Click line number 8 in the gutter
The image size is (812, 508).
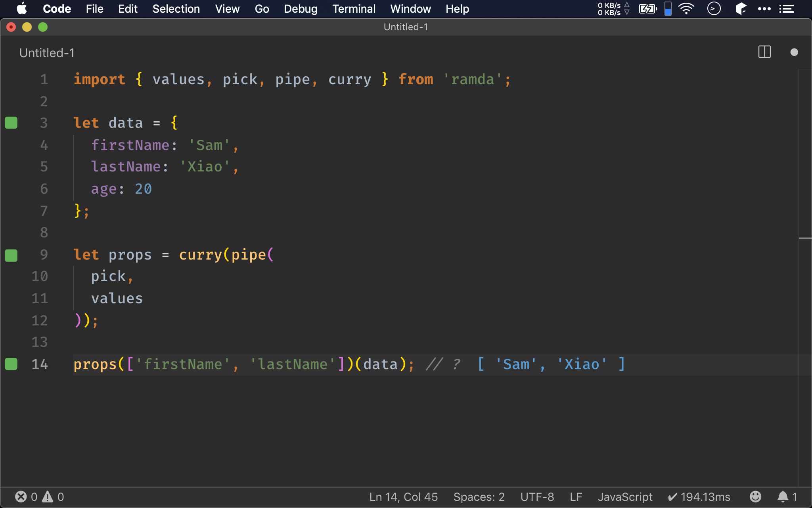[x=44, y=232]
